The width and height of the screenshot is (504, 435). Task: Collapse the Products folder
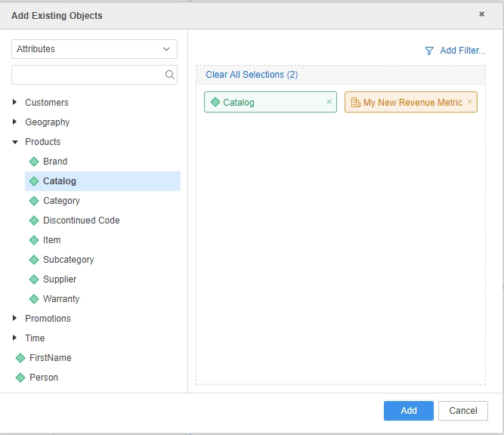15,142
